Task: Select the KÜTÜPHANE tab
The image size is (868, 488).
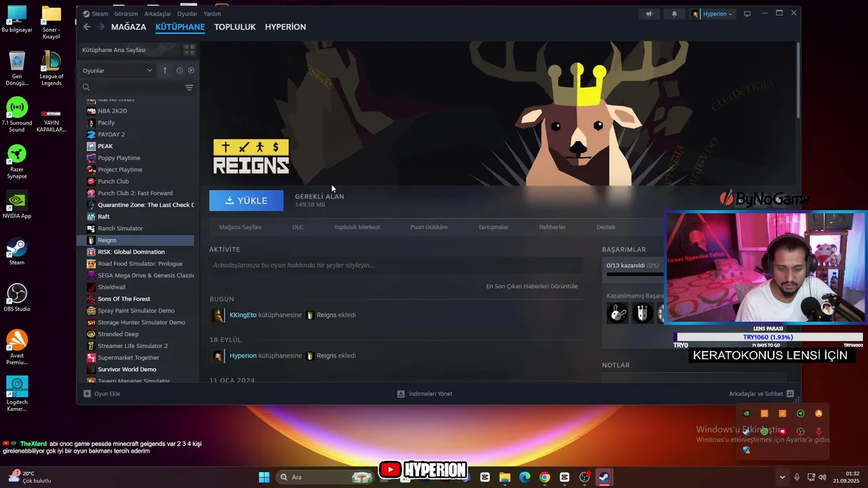Action: click(180, 27)
